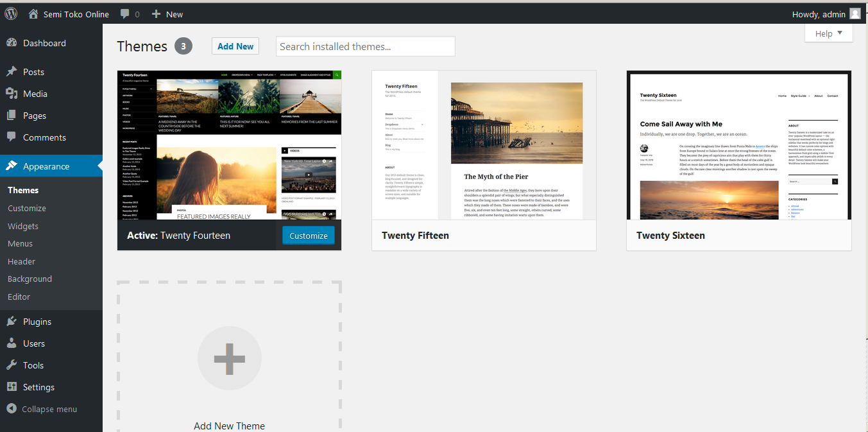Go to the Menus submenu
This screenshot has height=432, width=868.
20,243
